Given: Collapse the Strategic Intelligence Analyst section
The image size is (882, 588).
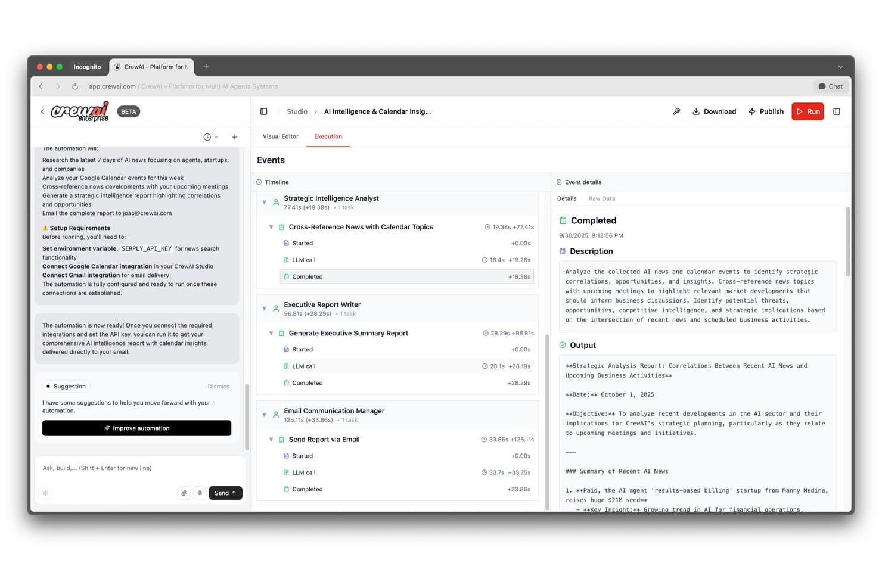Looking at the screenshot, I should [x=264, y=203].
